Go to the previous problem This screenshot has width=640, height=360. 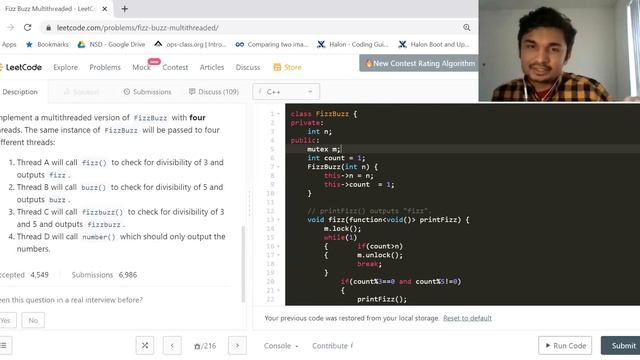pos(172,346)
